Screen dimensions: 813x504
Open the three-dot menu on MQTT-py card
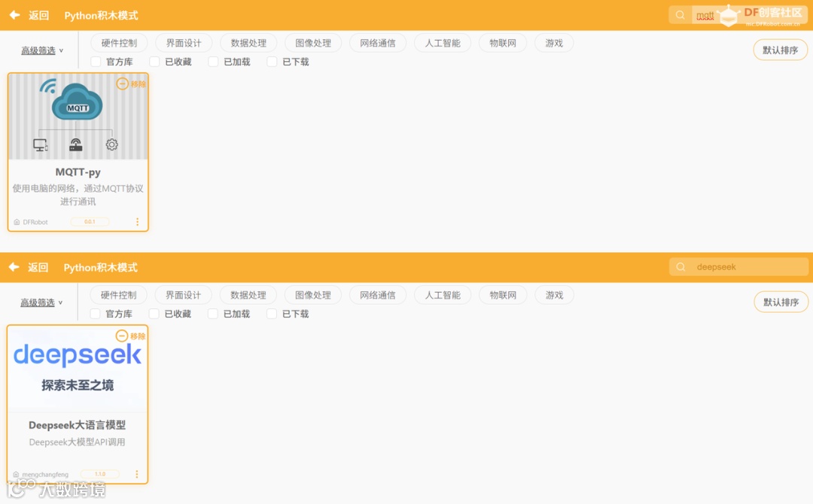click(x=138, y=222)
